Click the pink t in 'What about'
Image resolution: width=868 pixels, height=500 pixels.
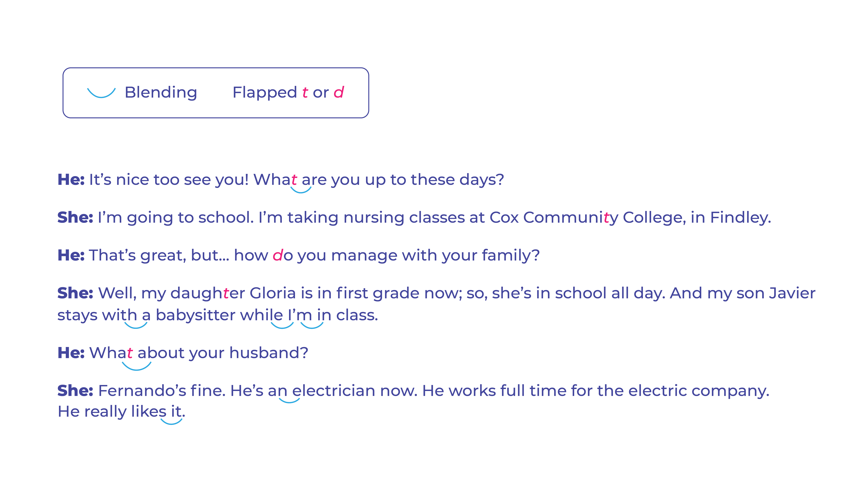click(130, 353)
